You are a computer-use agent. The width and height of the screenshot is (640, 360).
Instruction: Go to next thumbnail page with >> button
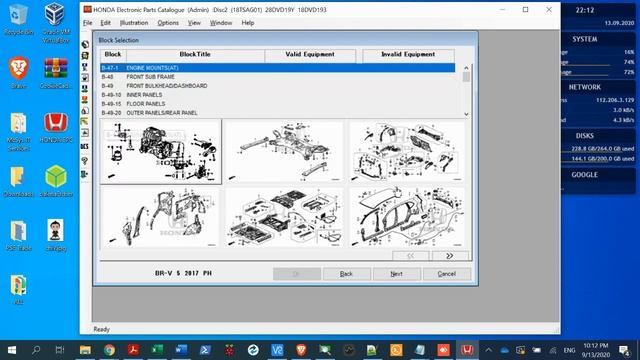click(450, 256)
